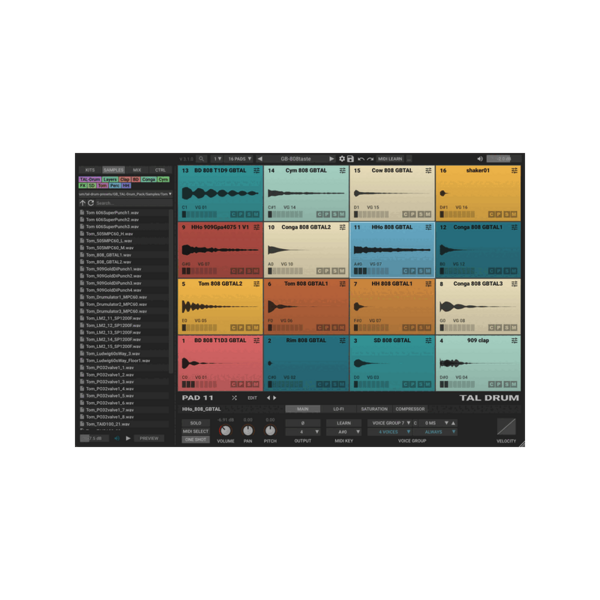
Task: Open the gear settings icon
Action: 342,159
